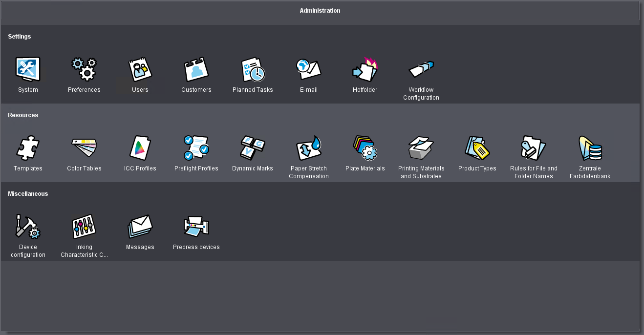Open the Templates puzzle icon
The width and height of the screenshot is (644, 335).
pyautogui.click(x=28, y=148)
